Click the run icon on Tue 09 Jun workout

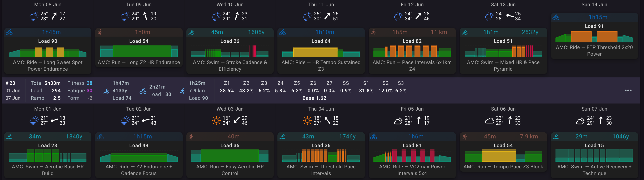[100, 32]
